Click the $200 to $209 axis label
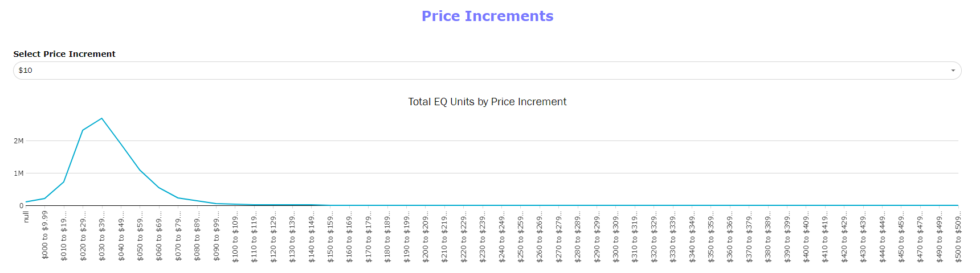The image size is (980, 273). 426,235
